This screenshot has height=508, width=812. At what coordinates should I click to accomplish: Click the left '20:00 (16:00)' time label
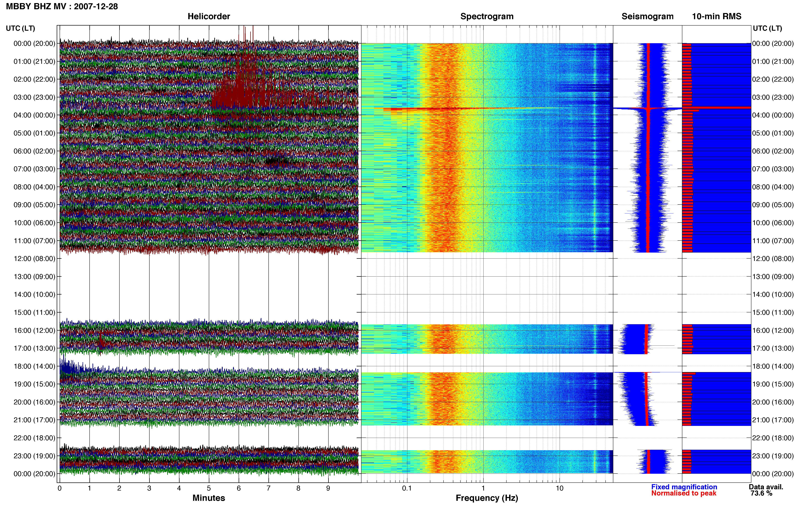pos(34,402)
